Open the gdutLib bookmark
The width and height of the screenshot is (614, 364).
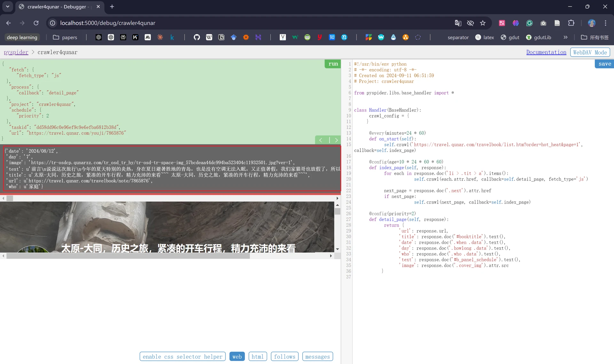pyautogui.click(x=539, y=37)
